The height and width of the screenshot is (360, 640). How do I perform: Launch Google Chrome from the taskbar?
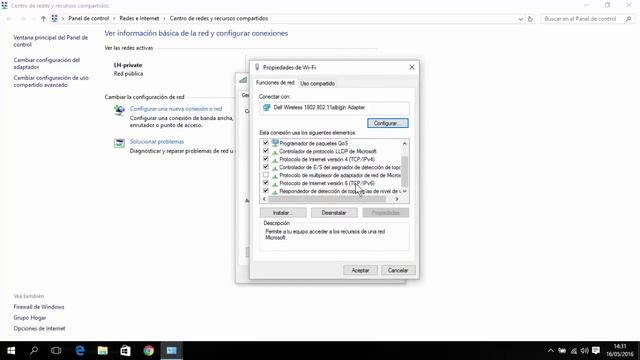click(149, 351)
